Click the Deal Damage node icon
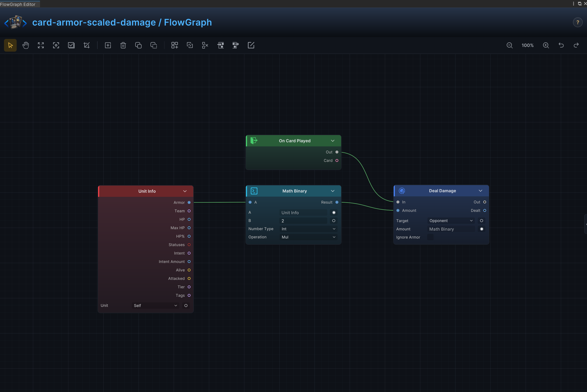The width and height of the screenshot is (587, 392). [x=402, y=191]
